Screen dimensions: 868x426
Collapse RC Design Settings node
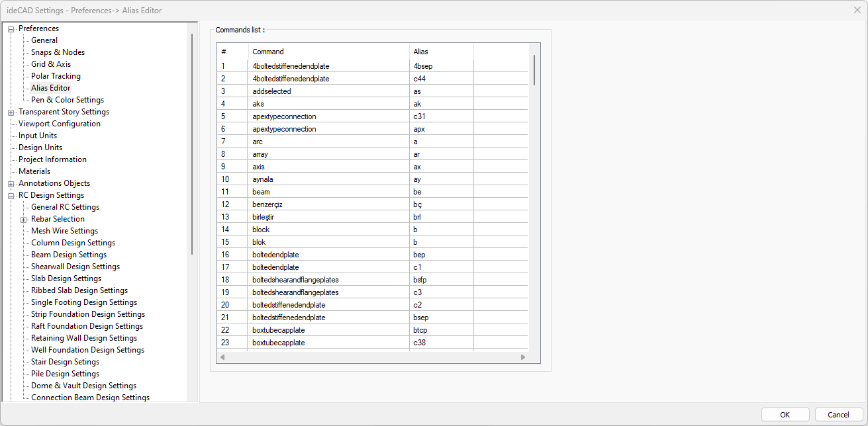coord(11,195)
